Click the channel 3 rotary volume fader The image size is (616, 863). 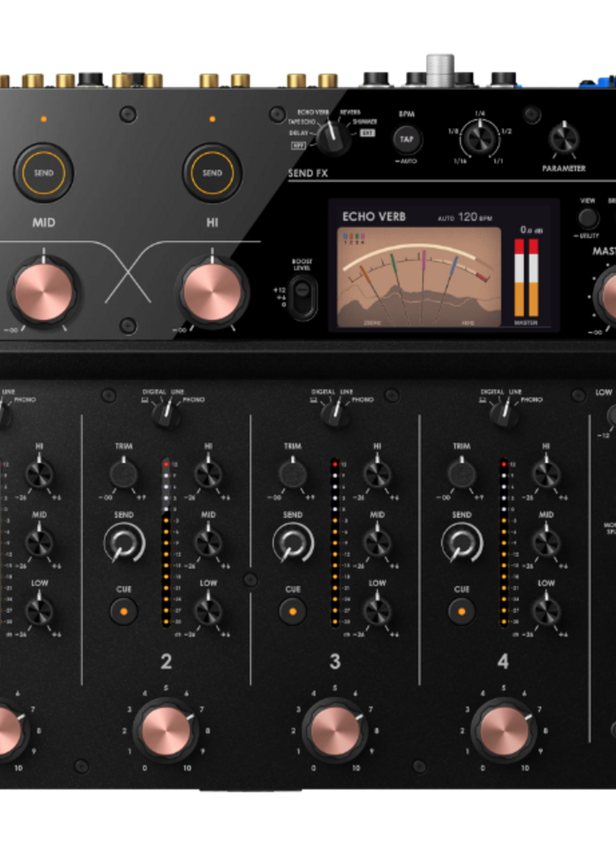[x=334, y=731]
